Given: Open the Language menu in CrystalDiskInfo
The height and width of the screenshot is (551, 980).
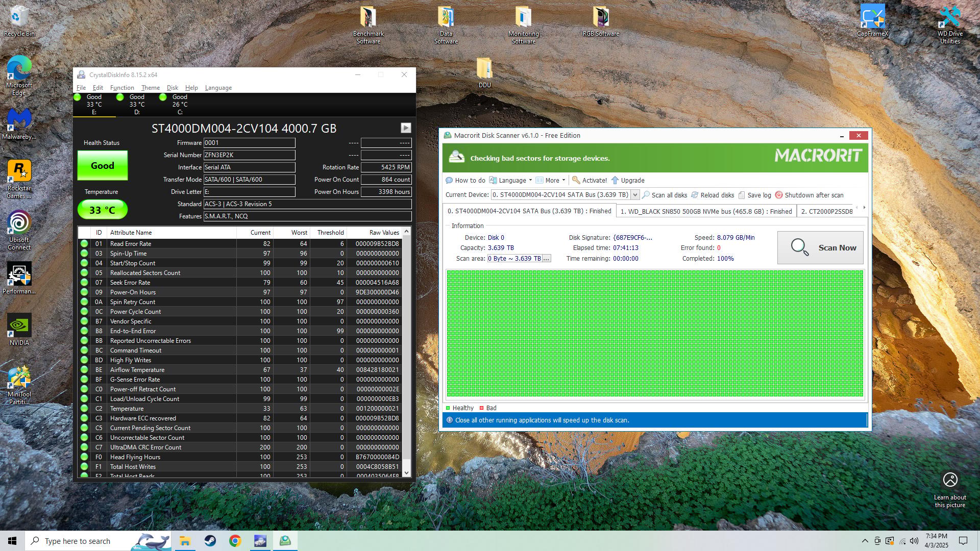Looking at the screenshot, I should click(x=218, y=88).
